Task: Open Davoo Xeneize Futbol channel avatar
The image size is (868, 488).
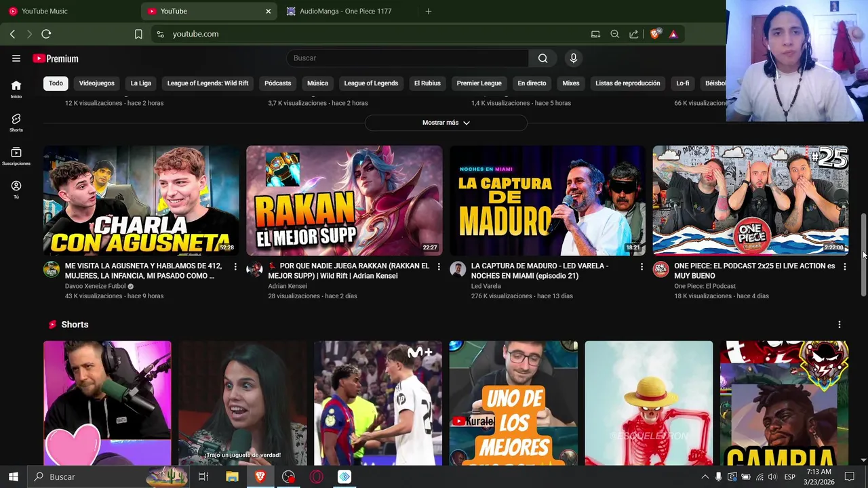Action: coord(52,269)
